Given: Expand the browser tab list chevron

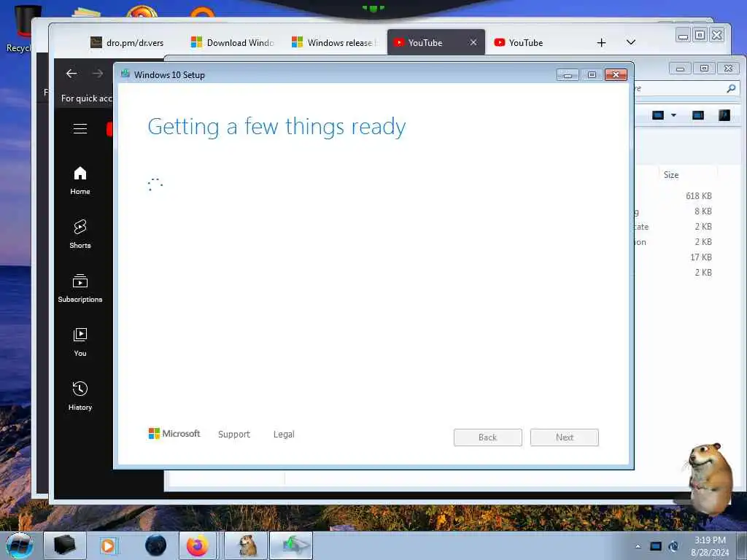Looking at the screenshot, I should click(631, 42).
